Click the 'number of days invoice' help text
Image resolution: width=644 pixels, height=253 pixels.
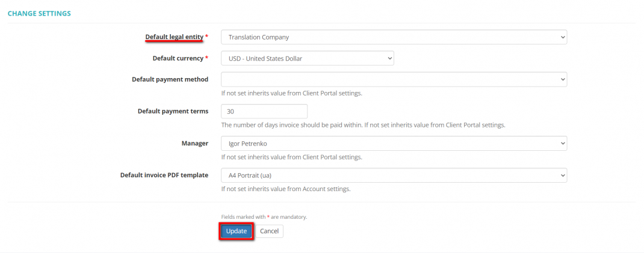(x=363, y=125)
